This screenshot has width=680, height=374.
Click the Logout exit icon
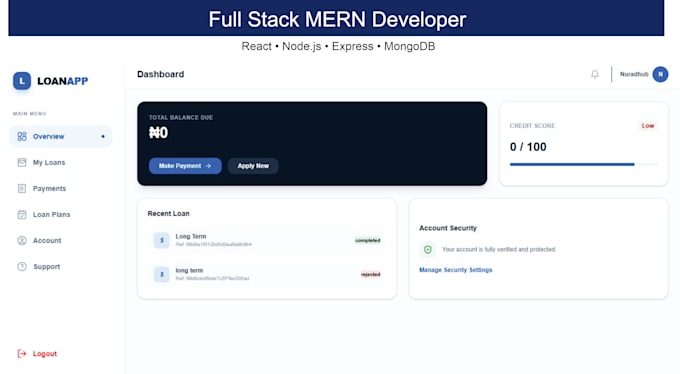[22, 354]
